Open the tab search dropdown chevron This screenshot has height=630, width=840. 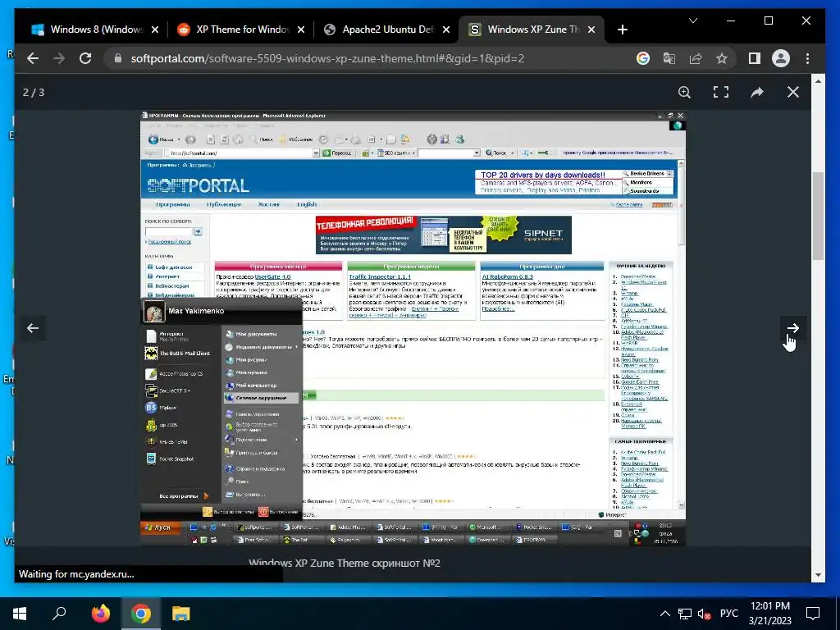tap(692, 21)
